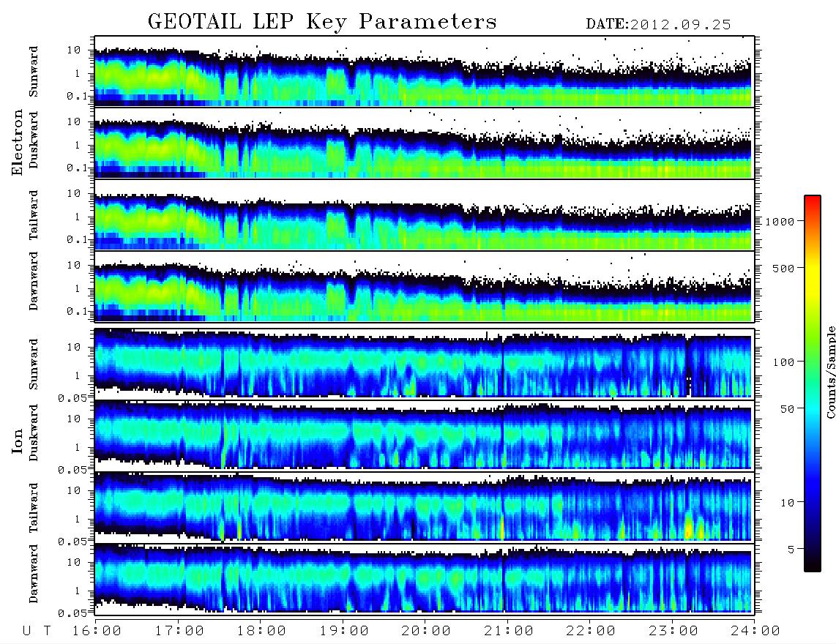Select the Electron Duskward panel label
This screenshot has height=644, width=836.
34,140
